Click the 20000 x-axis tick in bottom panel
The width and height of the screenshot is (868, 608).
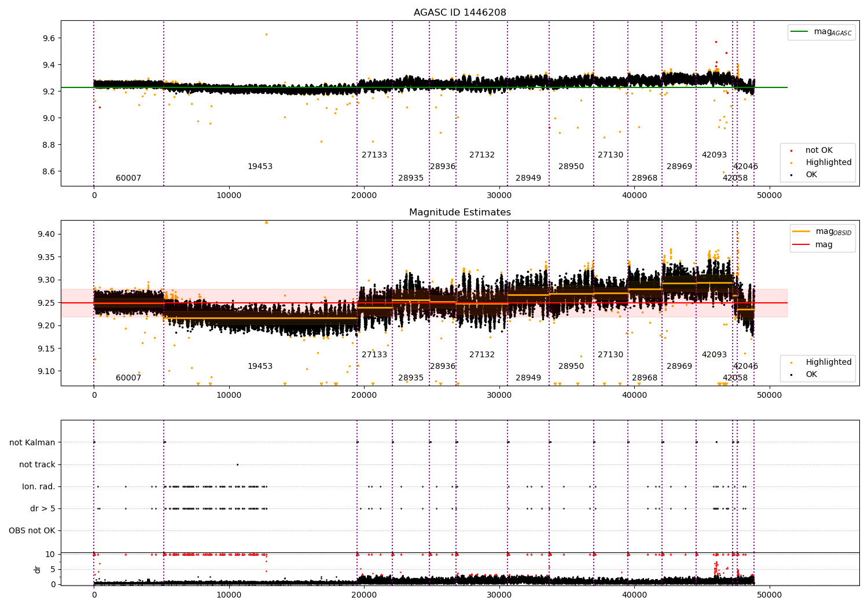click(x=364, y=595)
